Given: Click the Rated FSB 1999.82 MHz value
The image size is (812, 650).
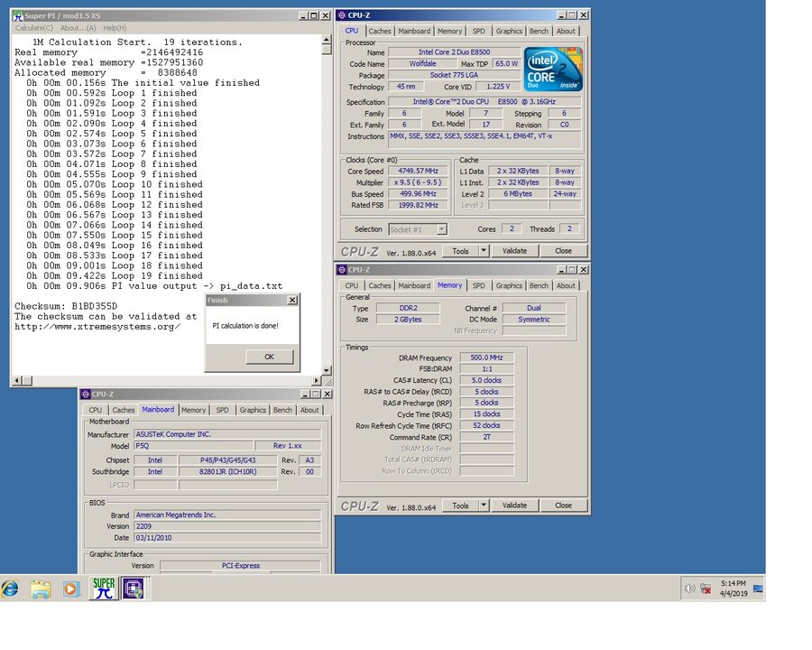Looking at the screenshot, I should [x=419, y=205].
